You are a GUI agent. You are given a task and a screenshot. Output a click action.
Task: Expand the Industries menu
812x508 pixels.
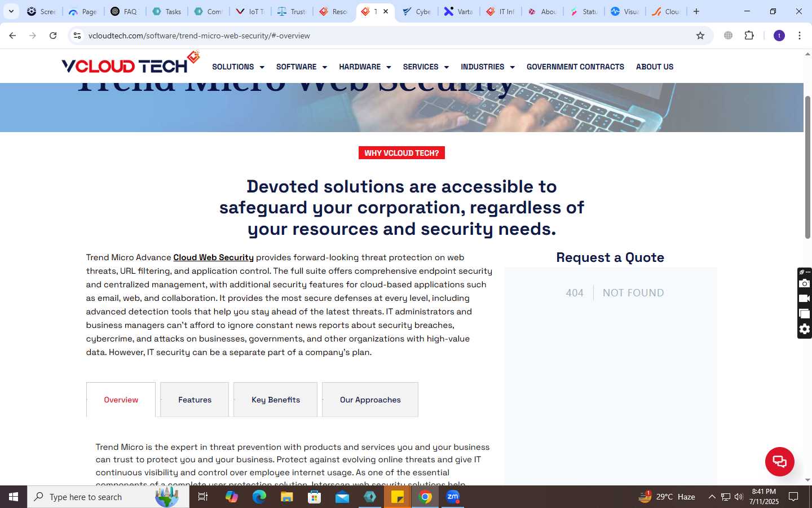coord(488,67)
